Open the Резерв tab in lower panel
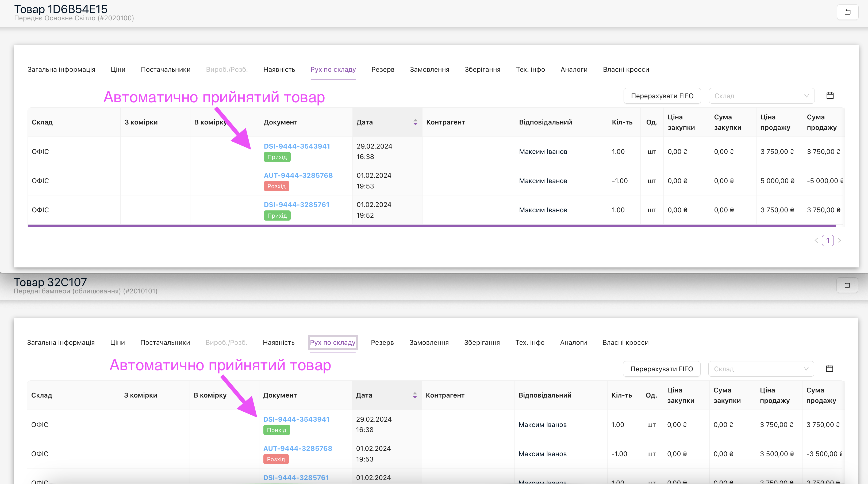Viewport: 868px width, 484px height. pos(382,342)
